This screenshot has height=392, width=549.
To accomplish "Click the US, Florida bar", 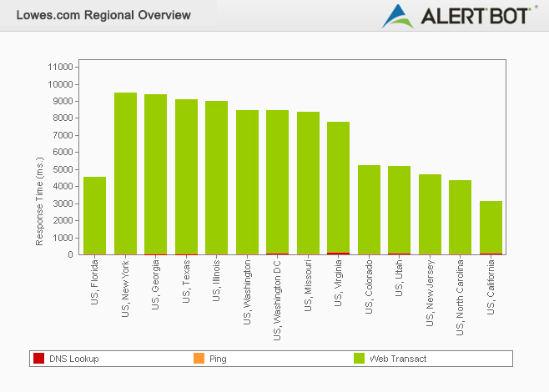I will pos(95,215).
